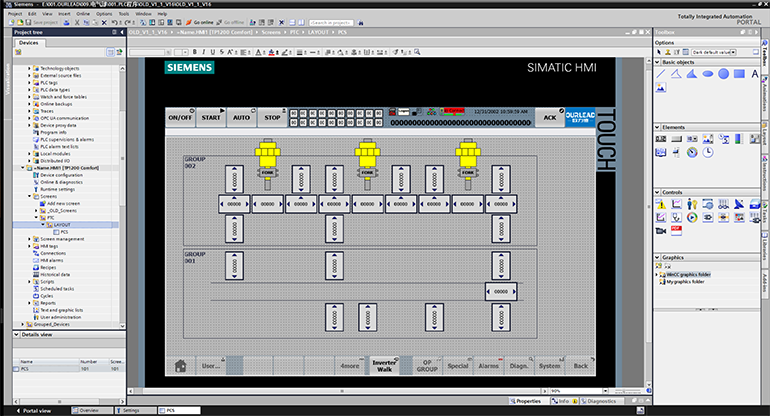Save the project from the toolbar

coord(42,23)
